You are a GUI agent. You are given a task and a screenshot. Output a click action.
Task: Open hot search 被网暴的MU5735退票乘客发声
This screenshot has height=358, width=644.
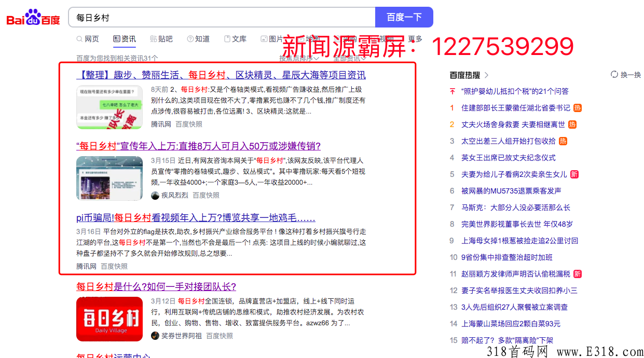[x=511, y=191]
